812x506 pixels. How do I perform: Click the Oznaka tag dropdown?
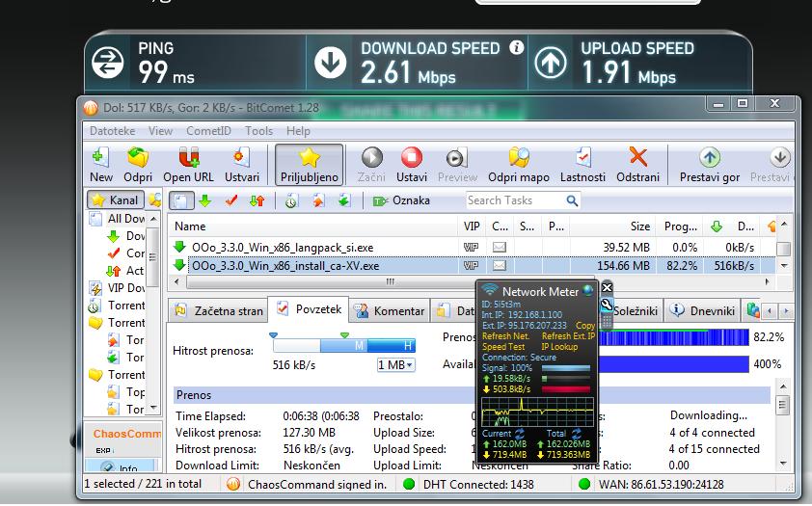(x=401, y=201)
